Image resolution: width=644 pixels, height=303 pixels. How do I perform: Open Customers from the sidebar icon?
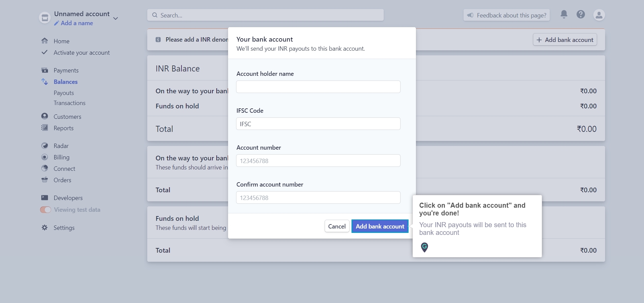(45, 116)
